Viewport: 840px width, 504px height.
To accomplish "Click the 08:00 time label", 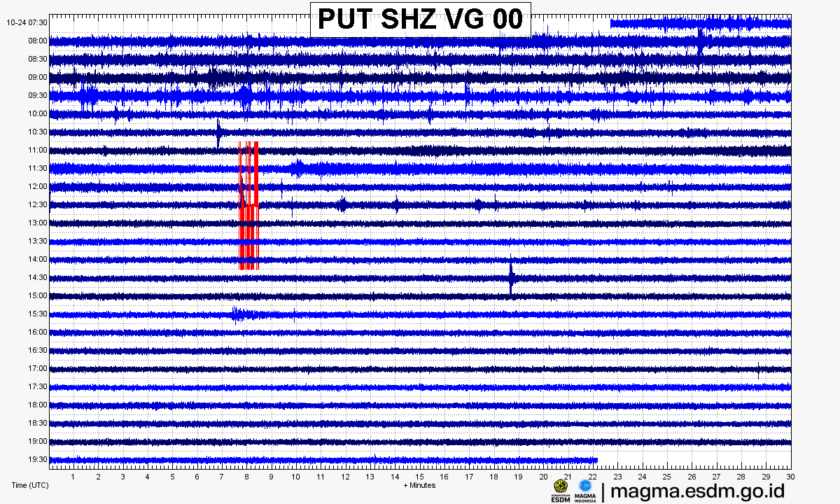I will (x=38, y=41).
